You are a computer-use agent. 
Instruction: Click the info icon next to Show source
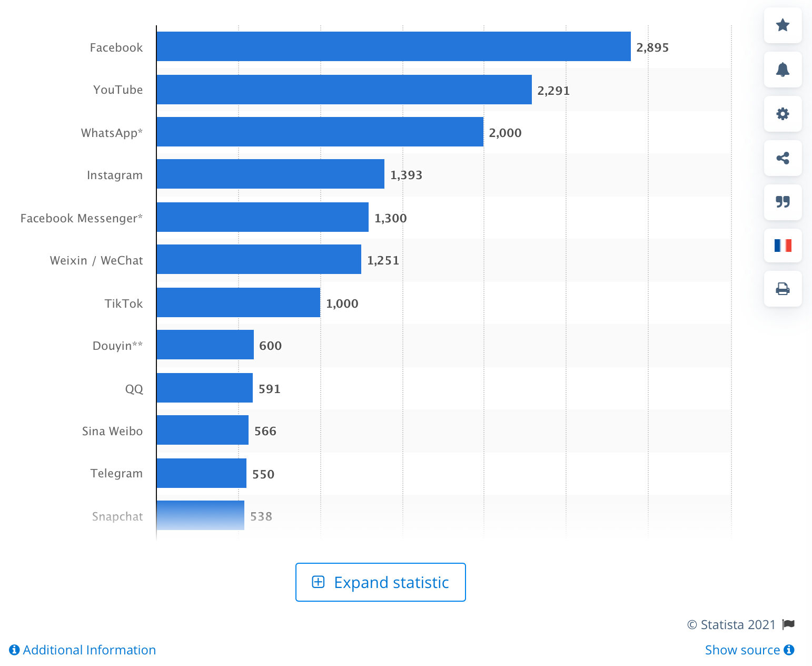pyautogui.click(x=789, y=650)
